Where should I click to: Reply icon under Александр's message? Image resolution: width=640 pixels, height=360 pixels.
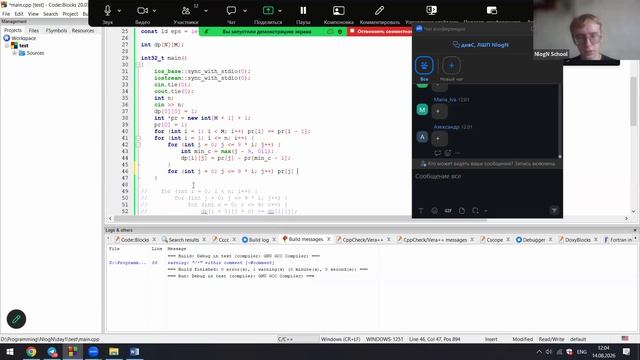(438, 153)
